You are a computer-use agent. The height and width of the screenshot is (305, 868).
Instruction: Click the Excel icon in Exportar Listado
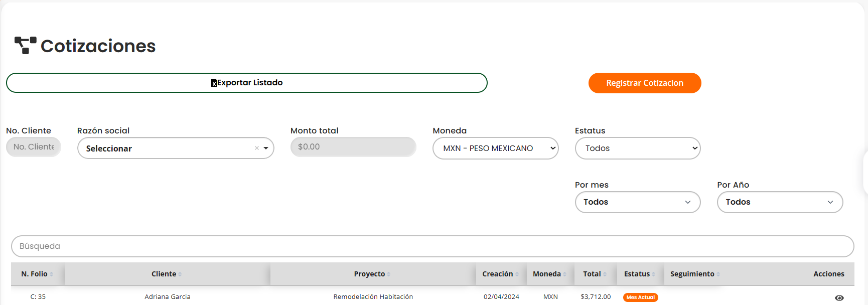(x=214, y=83)
